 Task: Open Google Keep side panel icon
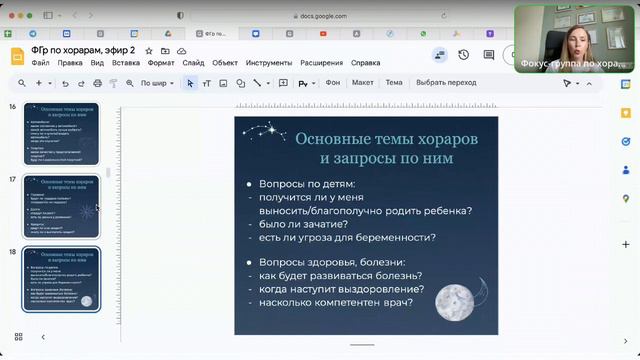[626, 113]
